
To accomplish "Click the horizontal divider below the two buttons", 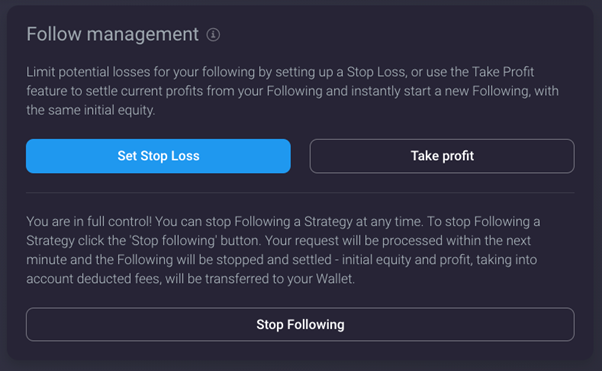I will (300, 192).
